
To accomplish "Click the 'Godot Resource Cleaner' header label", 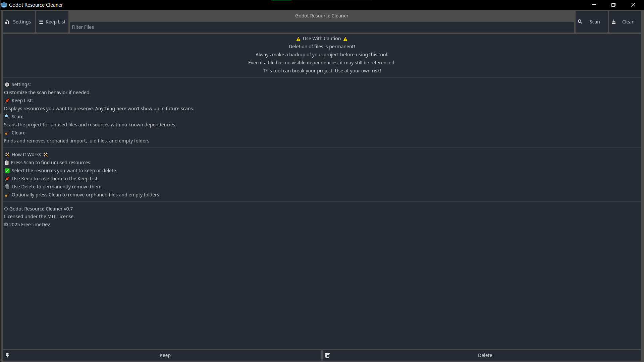I will click(x=322, y=16).
